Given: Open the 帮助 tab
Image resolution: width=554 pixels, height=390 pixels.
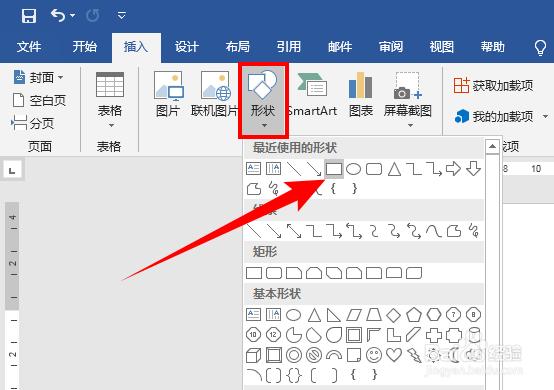Looking at the screenshot, I should pos(492,47).
